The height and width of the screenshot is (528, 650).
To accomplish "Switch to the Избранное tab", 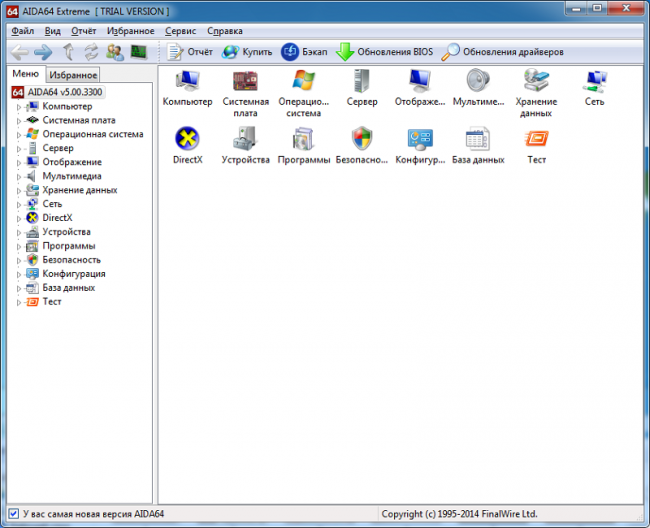I will pyautogui.click(x=73, y=74).
